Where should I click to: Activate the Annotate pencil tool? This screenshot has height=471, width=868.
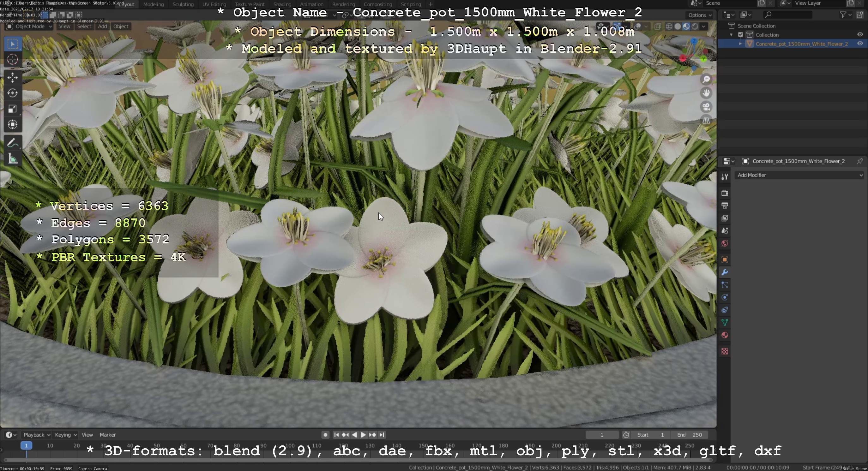pos(12,143)
